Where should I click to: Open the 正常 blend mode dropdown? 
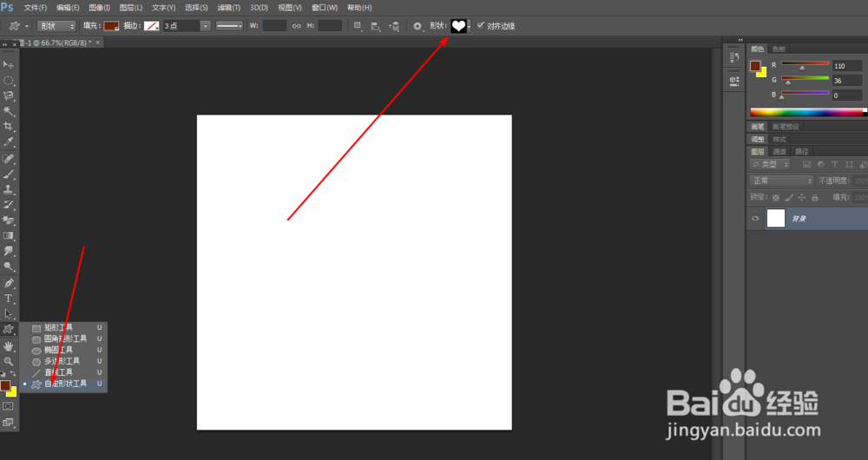[x=781, y=181]
